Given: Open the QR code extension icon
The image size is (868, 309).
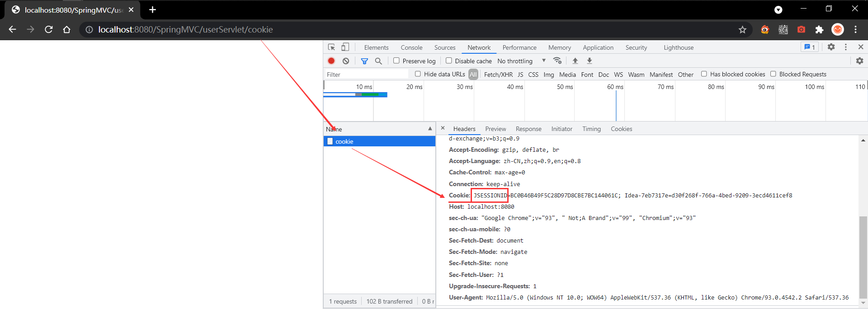Looking at the screenshot, I should [783, 29].
